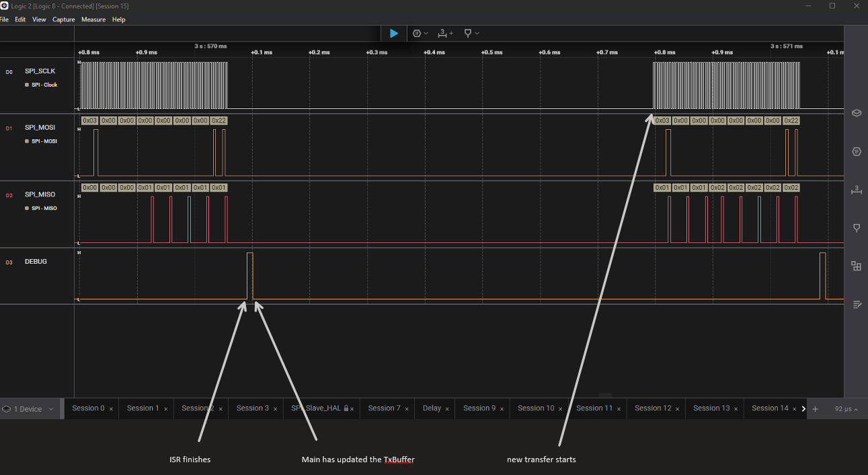Switch to the Delay tab
This screenshot has height=475, width=868.
coord(432,408)
